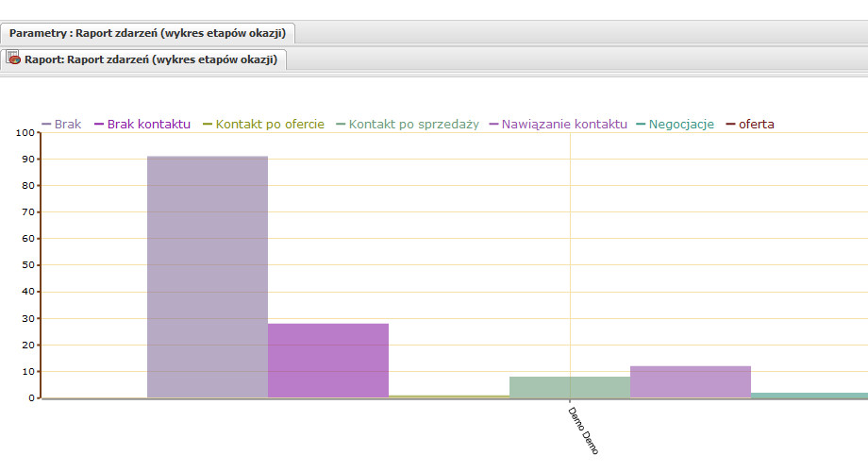This screenshot has width=868, height=472.
Task: Click the 100 value on the y-axis
Action: click(25, 132)
